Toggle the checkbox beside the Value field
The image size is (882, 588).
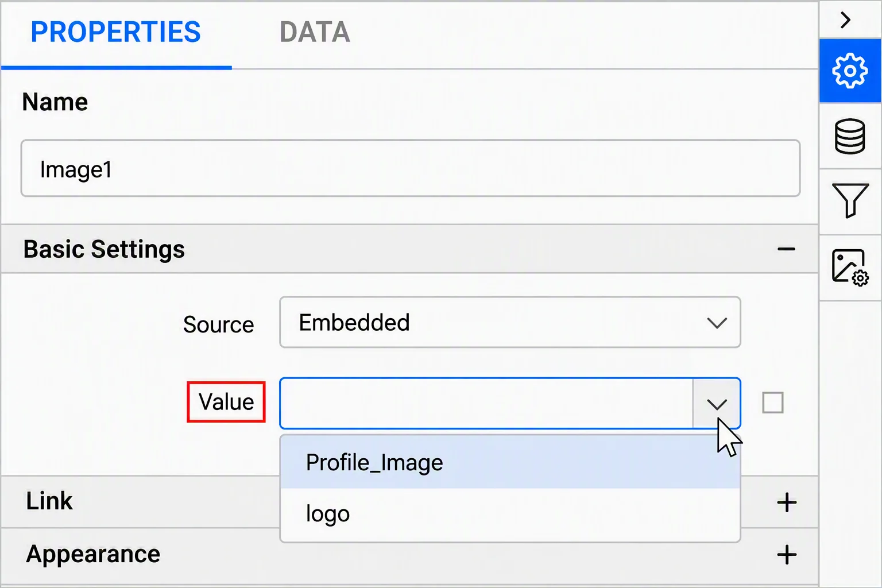point(772,403)
